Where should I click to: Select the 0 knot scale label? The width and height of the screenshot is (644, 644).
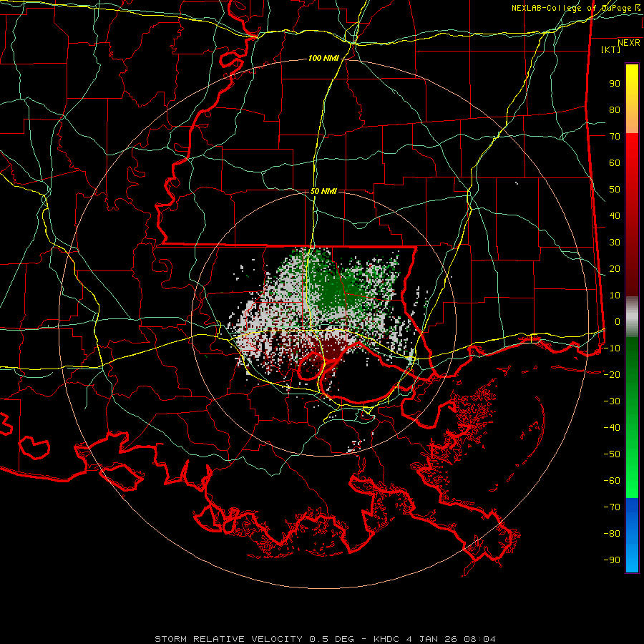point(618,322)
